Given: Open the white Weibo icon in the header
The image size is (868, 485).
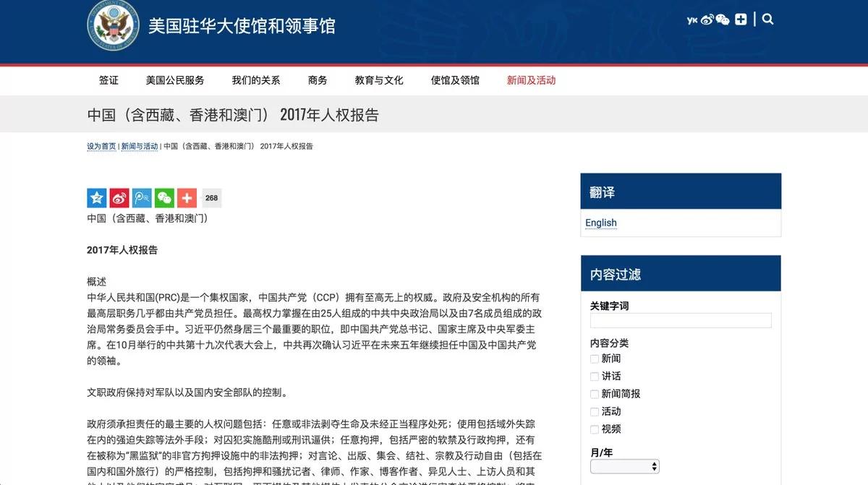Looking at the screenshot, I should [707, 20].
